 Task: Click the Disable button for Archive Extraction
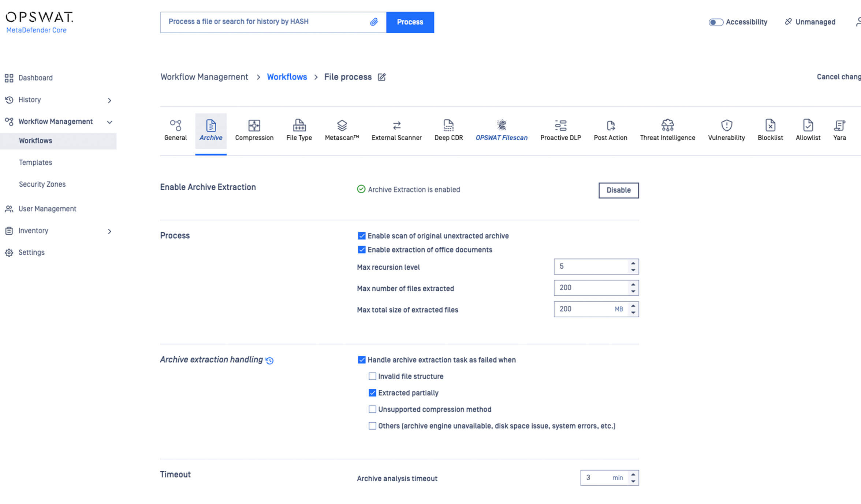pos(618,190)
